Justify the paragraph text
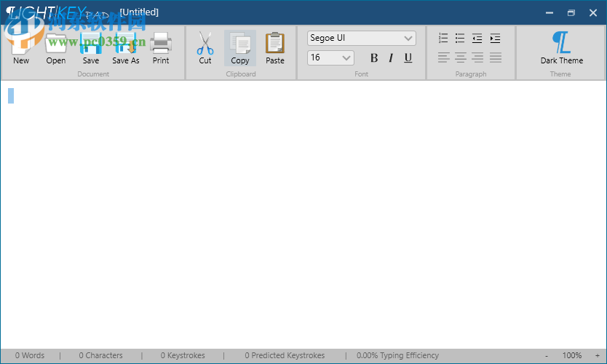The width and height of the screenshot is (607, 364). coord(496,58)
